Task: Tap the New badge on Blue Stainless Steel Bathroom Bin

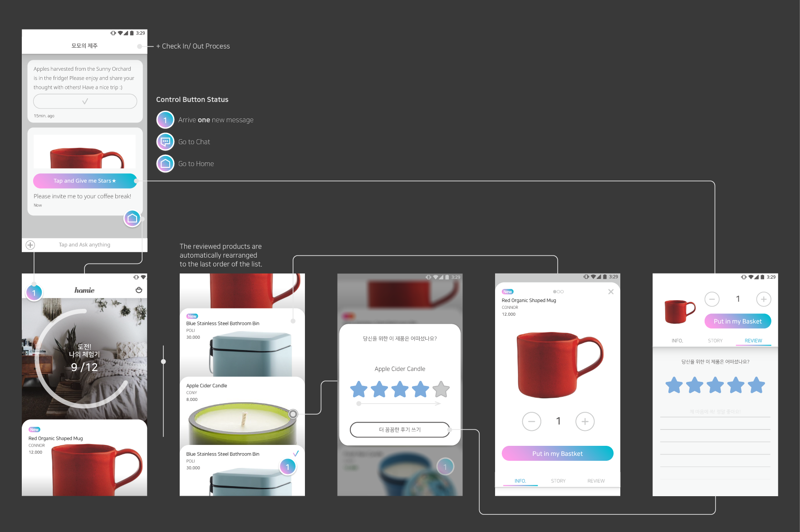Action: click(x=192, y=316)
